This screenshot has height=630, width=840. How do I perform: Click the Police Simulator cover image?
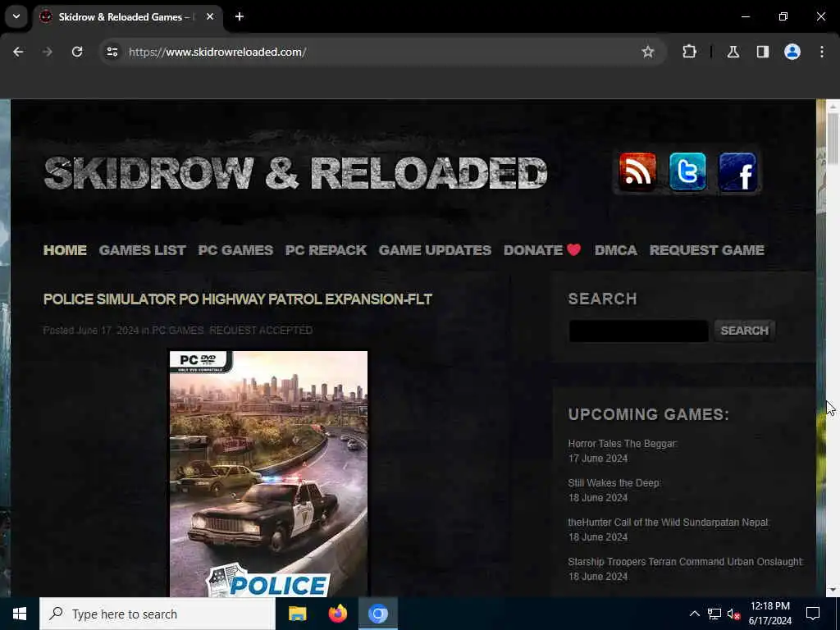click(268, 473)
